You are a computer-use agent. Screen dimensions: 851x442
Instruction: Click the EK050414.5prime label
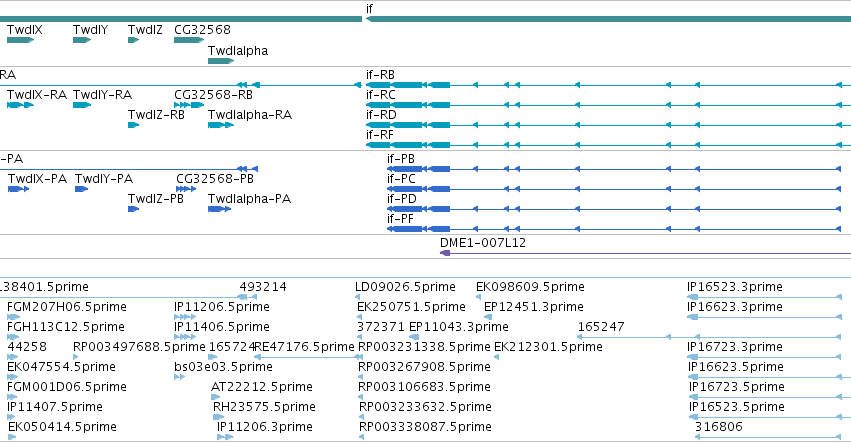[x=62, y=428]
